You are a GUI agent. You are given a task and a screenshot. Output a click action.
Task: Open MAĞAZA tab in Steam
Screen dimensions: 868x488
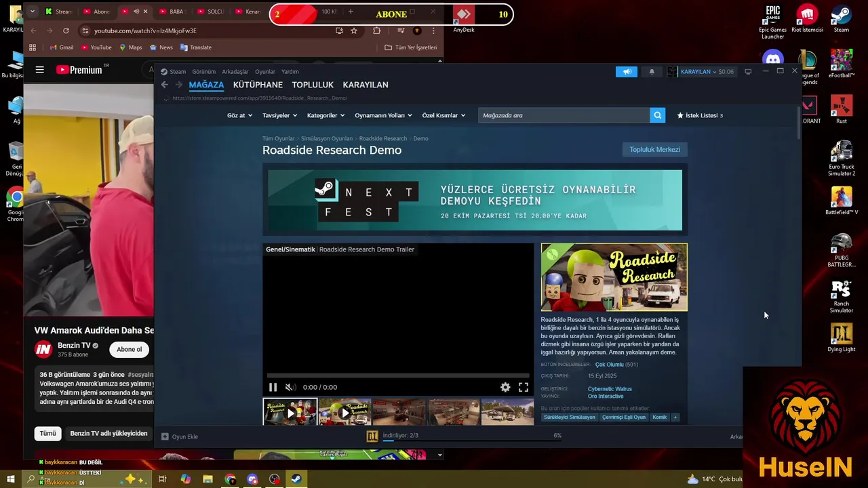(x=206, y=85)
